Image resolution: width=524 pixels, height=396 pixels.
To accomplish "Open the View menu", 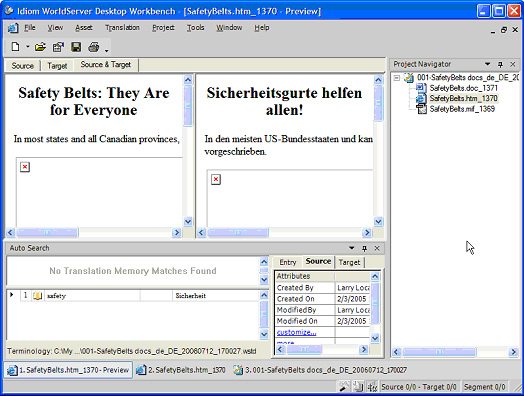I will 55,28.
